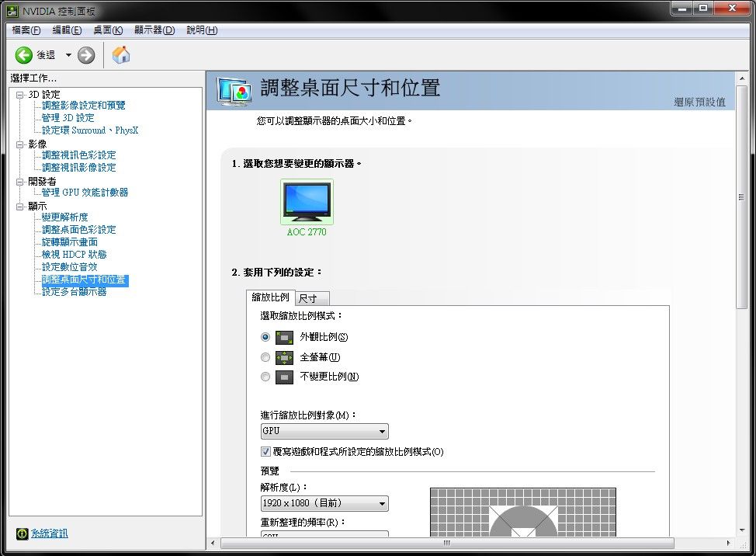
Task: Open the 系統資訊 link
Action: click(49, 533)
